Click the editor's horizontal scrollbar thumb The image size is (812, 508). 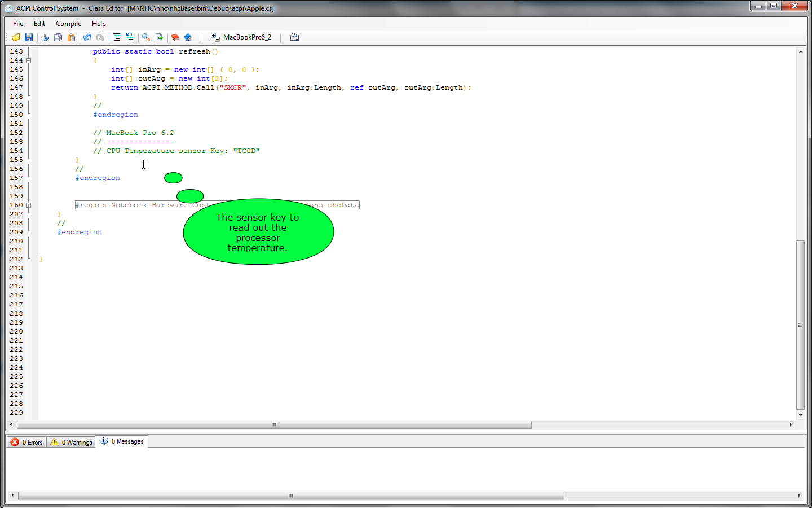point(274,424)
